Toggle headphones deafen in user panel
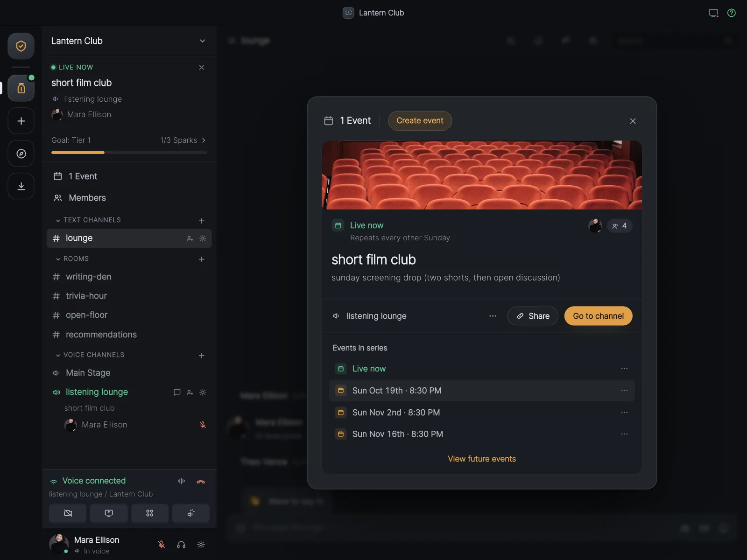747x560 pixels. [181, 545]
